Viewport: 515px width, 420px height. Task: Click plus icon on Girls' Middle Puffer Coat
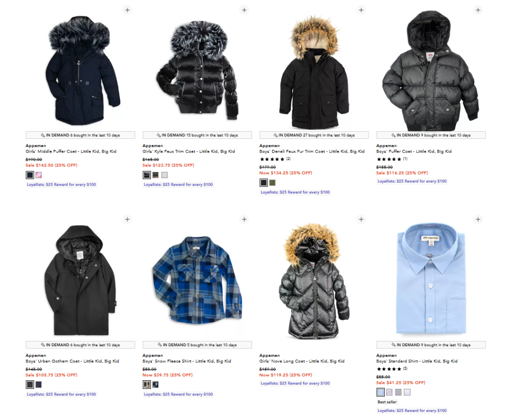click(127, 10)
